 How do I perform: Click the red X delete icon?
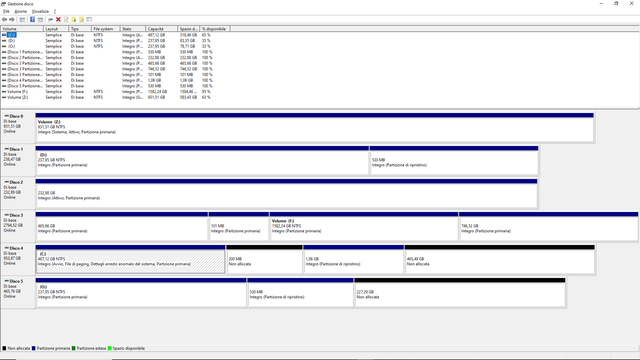point(58,19)
